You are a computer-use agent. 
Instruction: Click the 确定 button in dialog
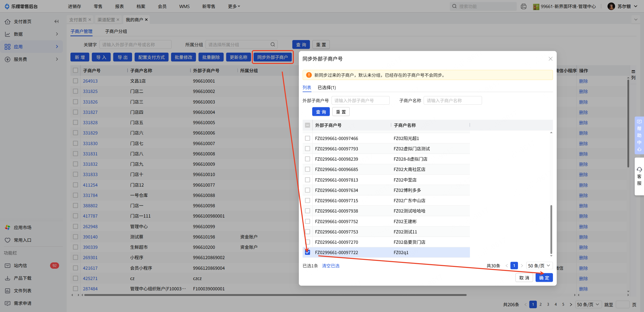[x=544, y=278]
